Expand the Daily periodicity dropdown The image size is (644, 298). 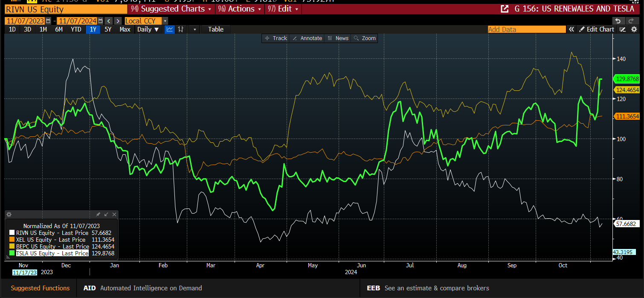[x=148, y=29]
